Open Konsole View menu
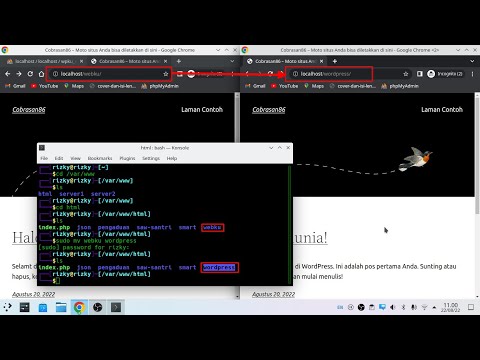 point(75,158)
